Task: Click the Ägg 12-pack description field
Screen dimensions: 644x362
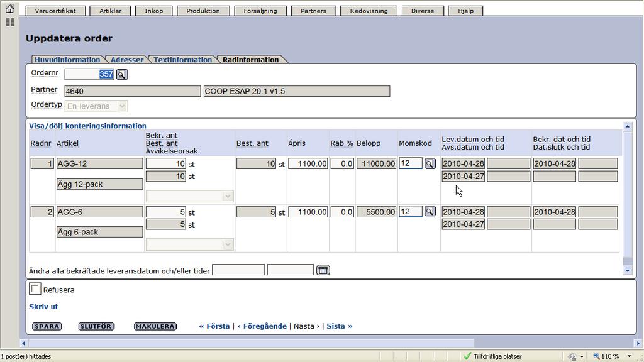Action: 100,184
